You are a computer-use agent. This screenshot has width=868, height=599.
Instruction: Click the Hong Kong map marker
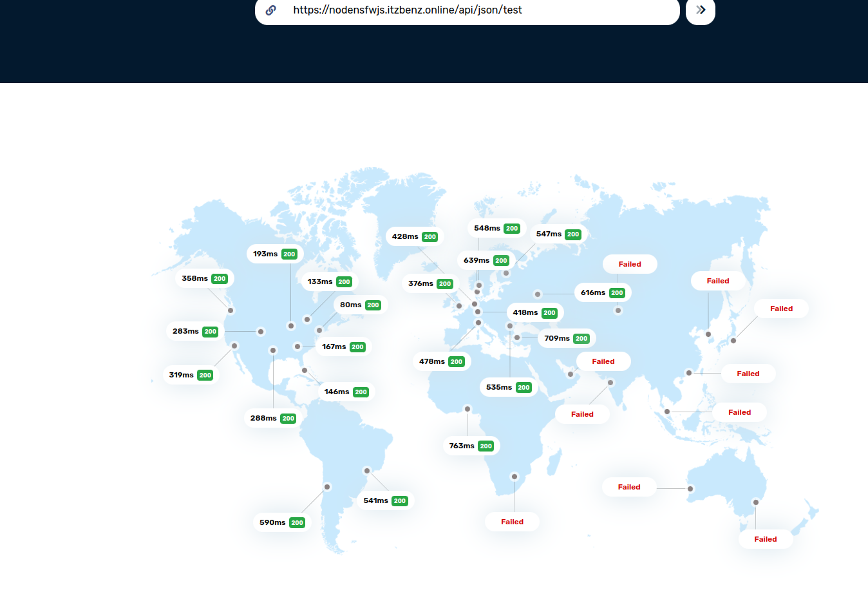pyautogui.click(x=689, y=373)
